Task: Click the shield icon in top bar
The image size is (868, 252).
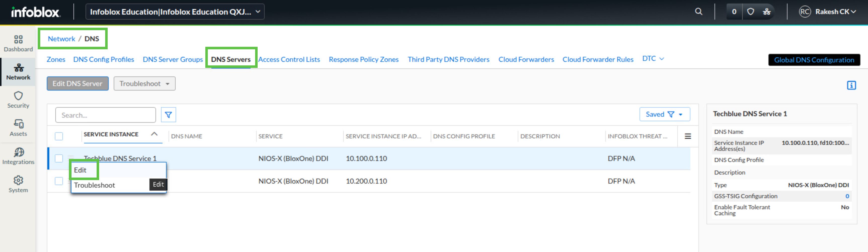Action: [751, 12]
